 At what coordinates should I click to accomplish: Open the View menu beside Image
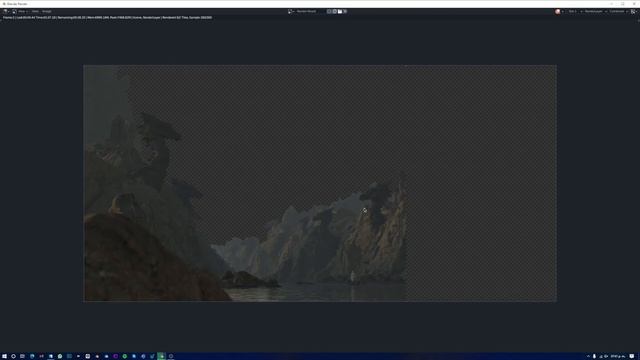(x=35, y=11)
